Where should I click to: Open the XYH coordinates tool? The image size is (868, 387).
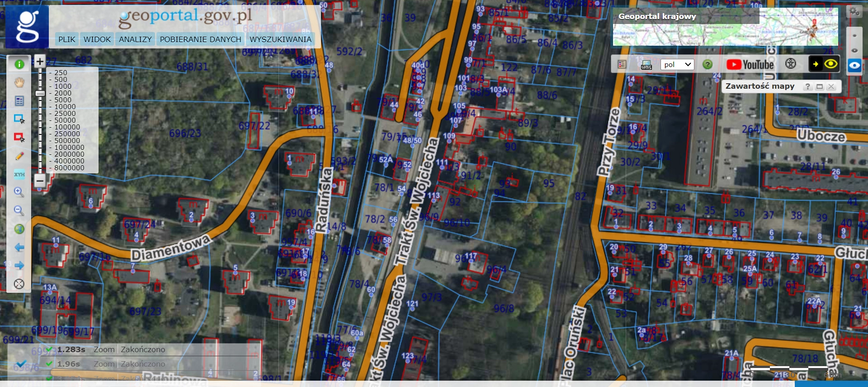(19, 174)
